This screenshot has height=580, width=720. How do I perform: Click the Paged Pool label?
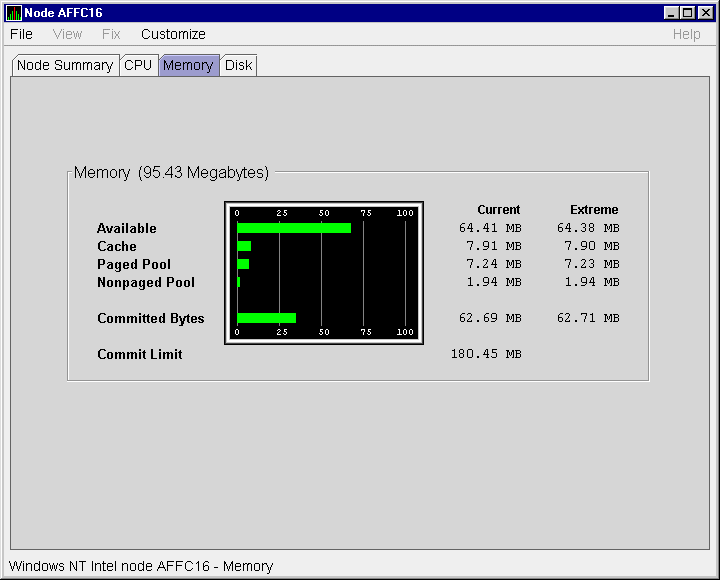[134, 265]
